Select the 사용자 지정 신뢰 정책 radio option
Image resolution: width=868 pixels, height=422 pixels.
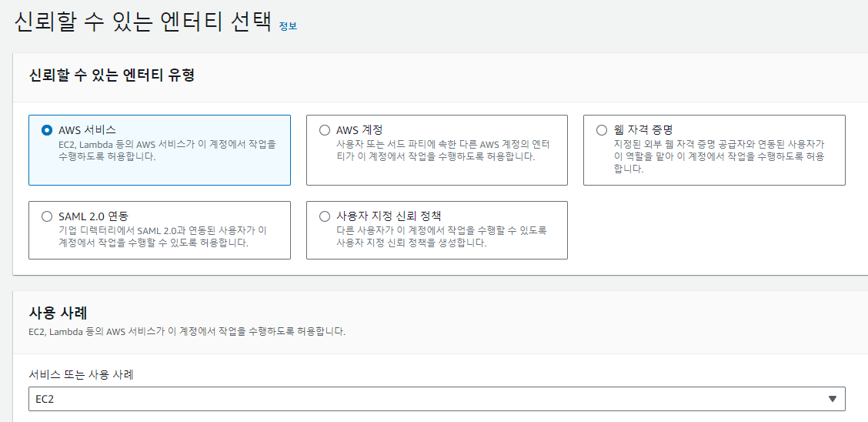325,216
